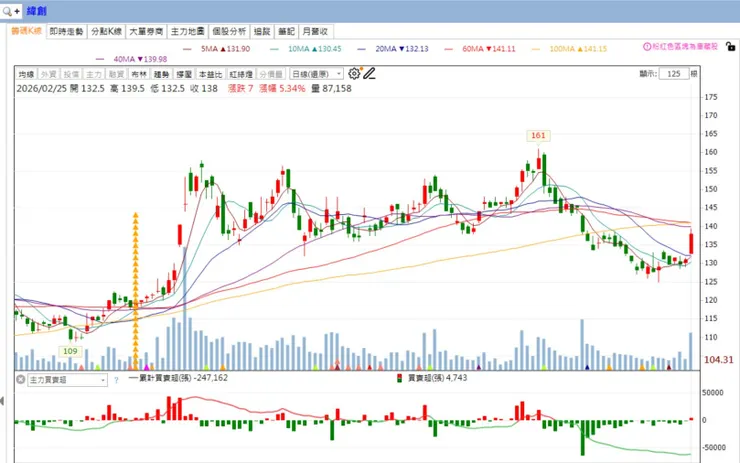Click the pink info circle icon
740x463 pixels.
pos(647,47)
